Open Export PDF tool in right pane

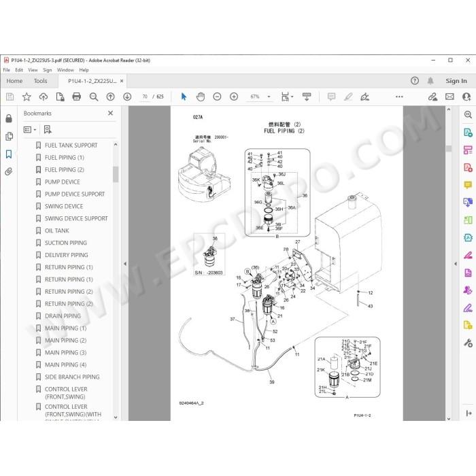468,133
